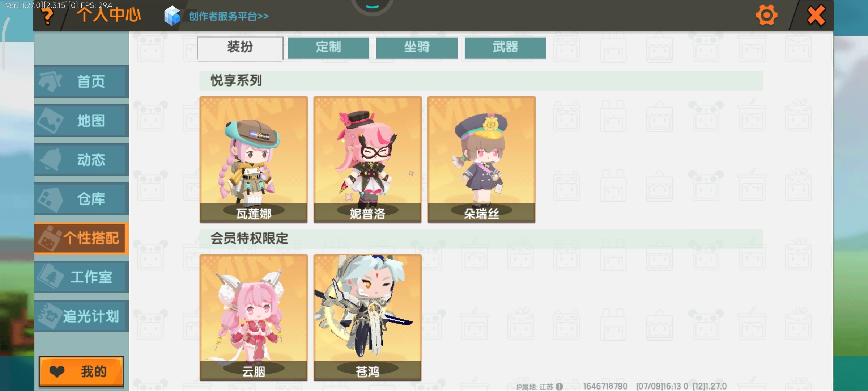Viewport: 868px width, 391px height.
Task: Open the settings gear icon
Action: tap(766, 15)
